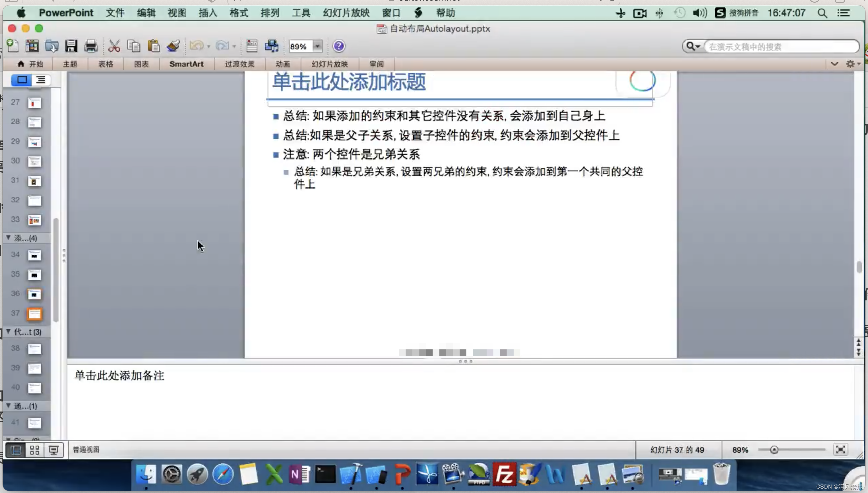Image resolution: width=868 pixels, height=493 pixels.
Task: Select Normal view button in status bar
Action: (x=15, y=450)
